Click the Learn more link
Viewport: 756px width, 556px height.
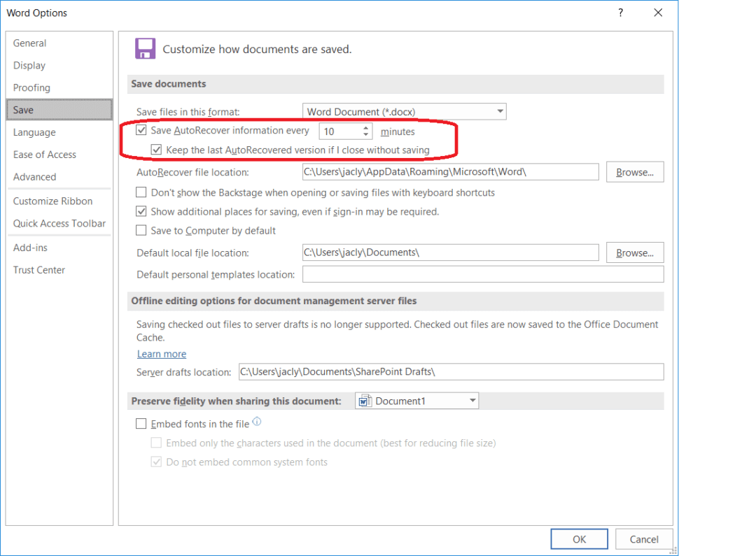tap(162, 354)
